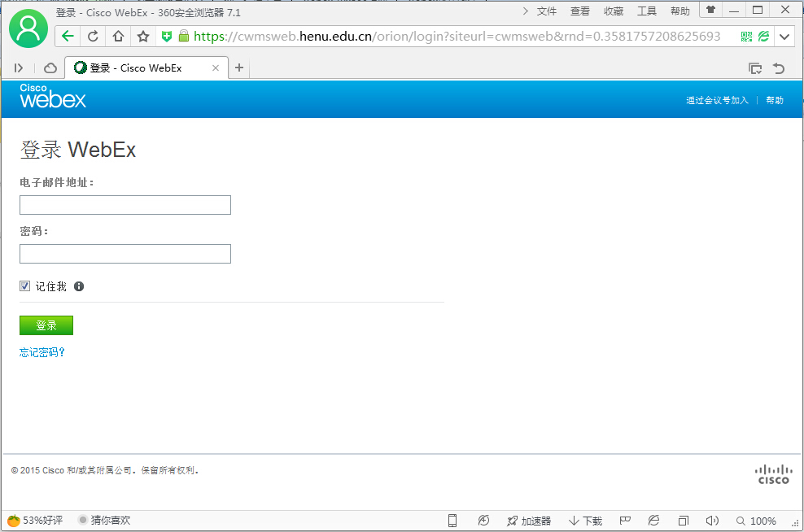The height and width of the screenshot is (532, 804).
Task: Reload the page with refresh icon
Action: [93, 36]
